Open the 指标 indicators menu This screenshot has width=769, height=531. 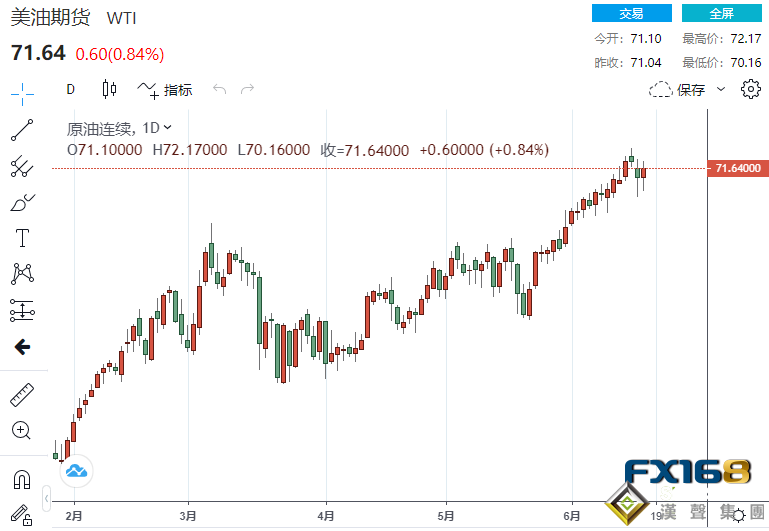pyautogui.click(x=166, y=89)
